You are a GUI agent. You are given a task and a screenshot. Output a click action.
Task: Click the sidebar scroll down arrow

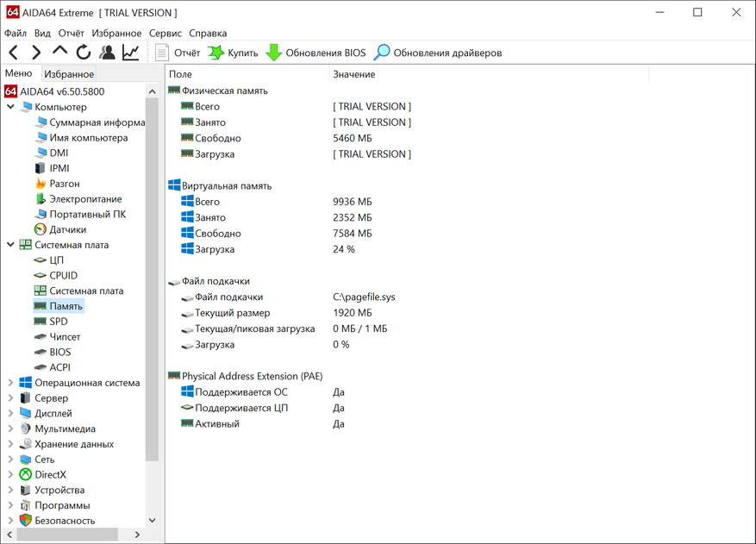tap(152, 520)
